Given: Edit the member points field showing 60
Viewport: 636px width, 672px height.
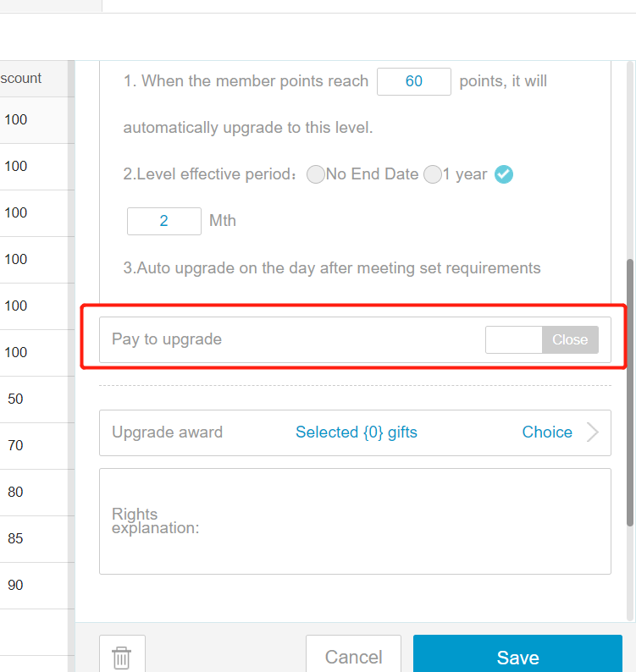Looking at the screenshot, I should [x=414, y=81].
